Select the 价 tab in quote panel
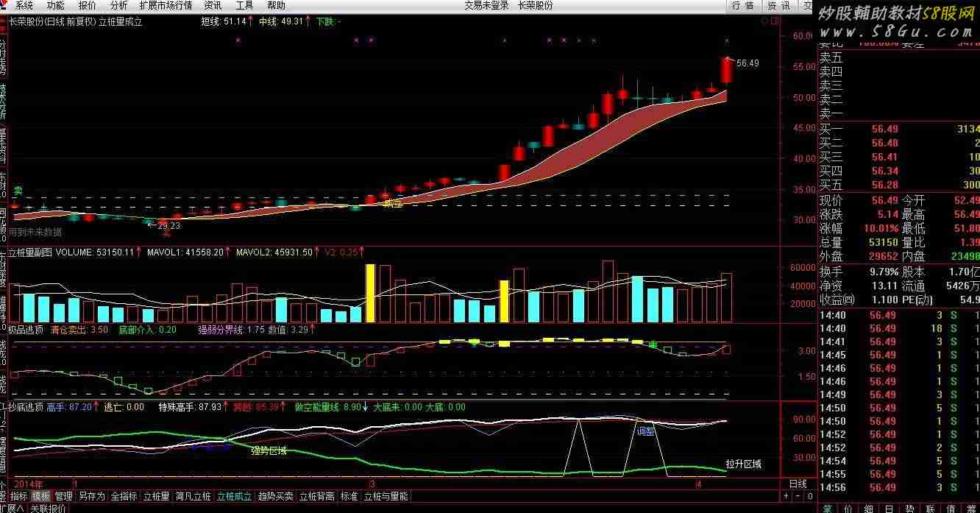The height and width of the screenshot is (513, 980). [x=848, y=508]
